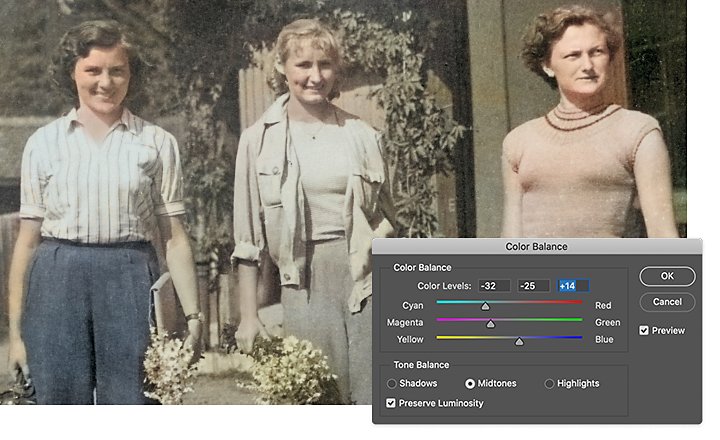Click the -25 color level field
Image resolution: width=720 pixels, height=440 pixels.
[x=534, y=286]
